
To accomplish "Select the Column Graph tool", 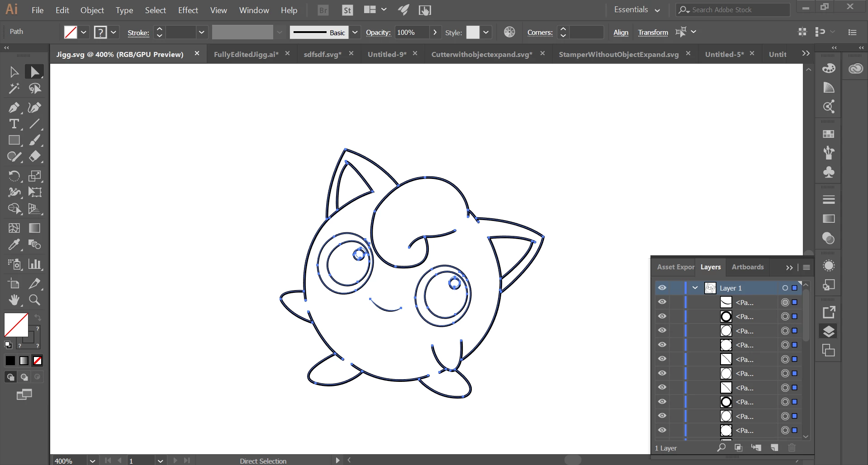I will 34,264.
